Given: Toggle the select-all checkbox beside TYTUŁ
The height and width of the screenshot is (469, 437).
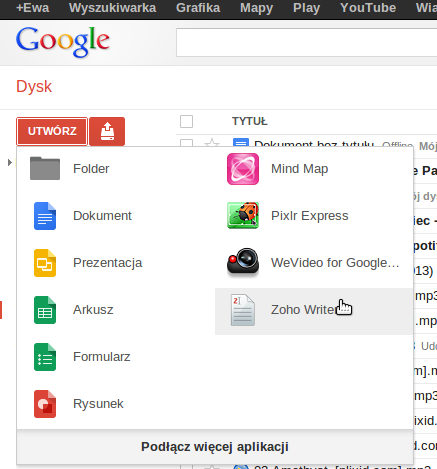Looking at the screenshot, I should [186, 121].
